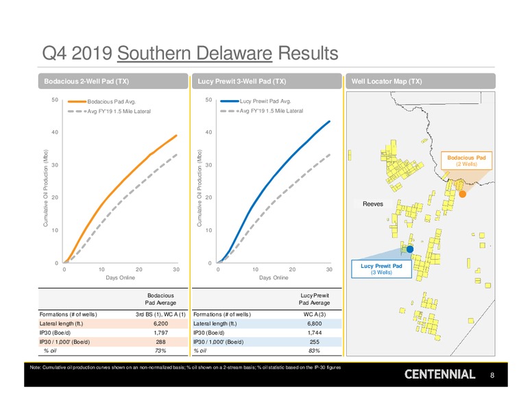Click the gray dashed legend in the Bodacious chart

[77, 111]
